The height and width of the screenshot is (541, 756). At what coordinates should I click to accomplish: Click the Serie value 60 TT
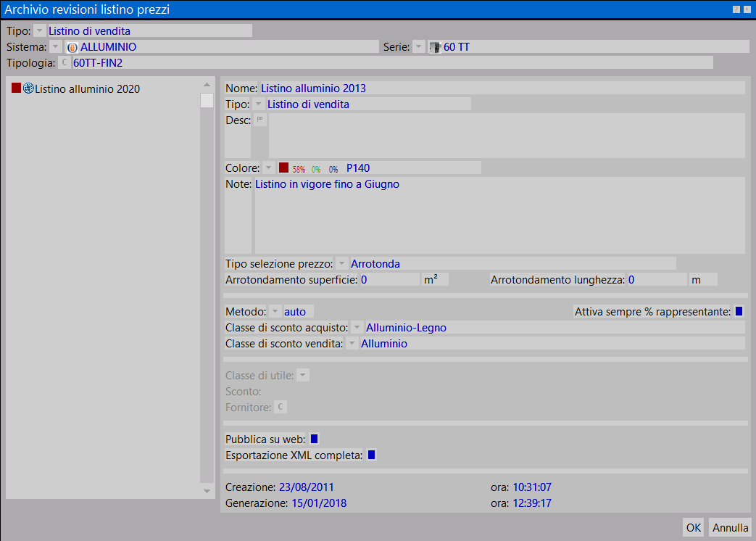click(457, 47)
